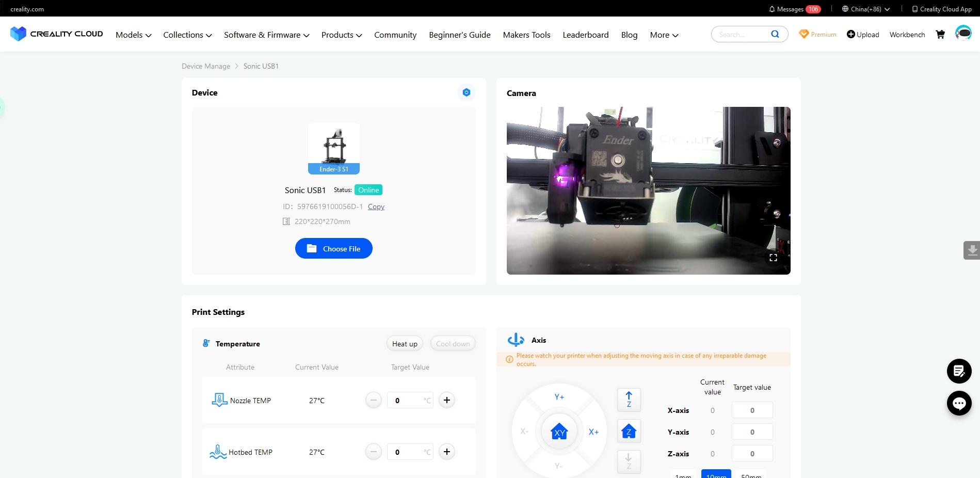The image size is (980, 478).
Task: Expand the Models dropdown menu
Action: [x=133, y=35]
